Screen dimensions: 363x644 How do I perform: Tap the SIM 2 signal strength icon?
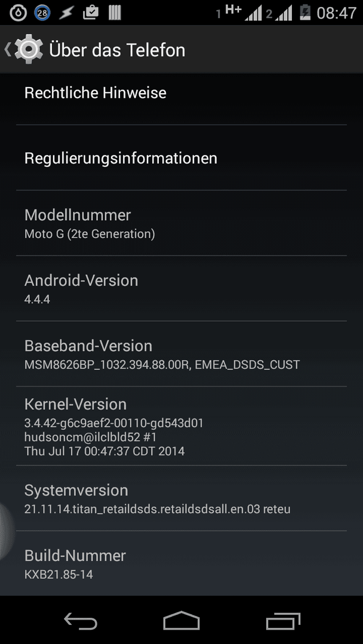click(279, 14)
